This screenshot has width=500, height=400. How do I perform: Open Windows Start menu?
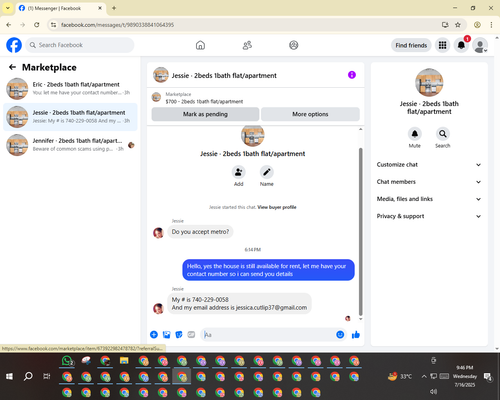[x=9, y=376]
